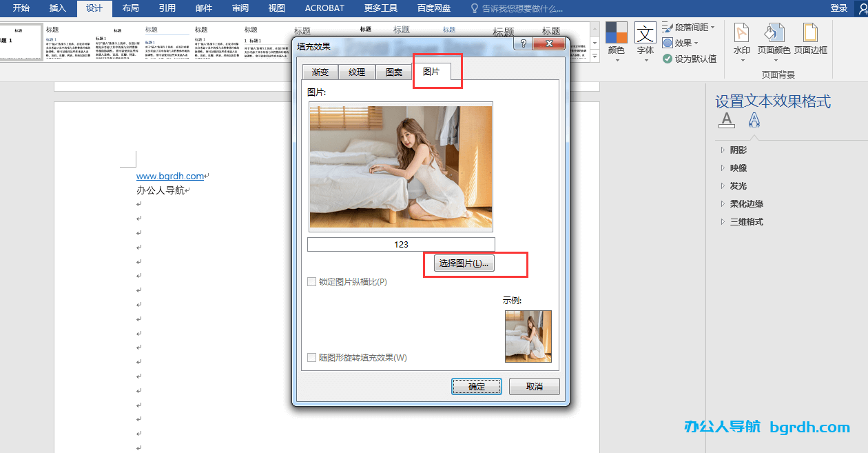Switch to the Gradient (渐变) tab

click(x=320, y=72)
